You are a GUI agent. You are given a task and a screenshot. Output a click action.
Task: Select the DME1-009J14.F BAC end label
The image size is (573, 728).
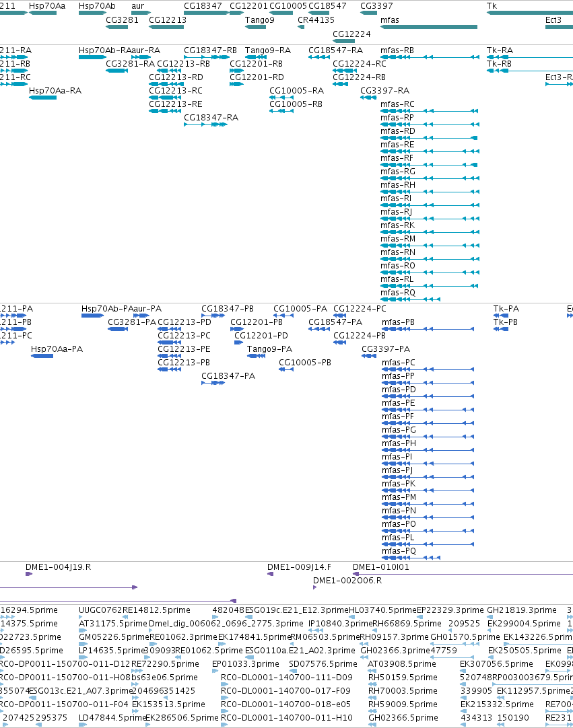[x=299, y=567]
